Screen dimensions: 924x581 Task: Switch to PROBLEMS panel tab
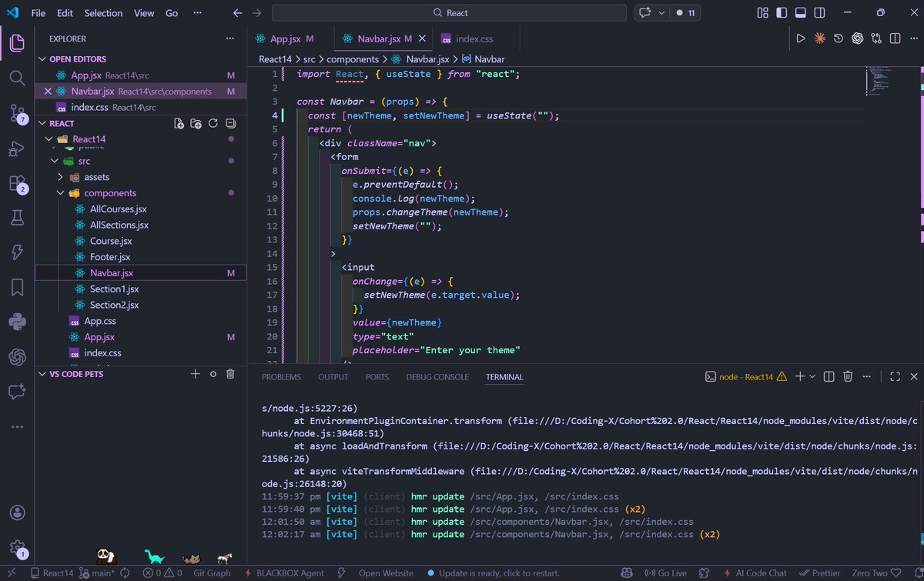[x=281, y=377]
